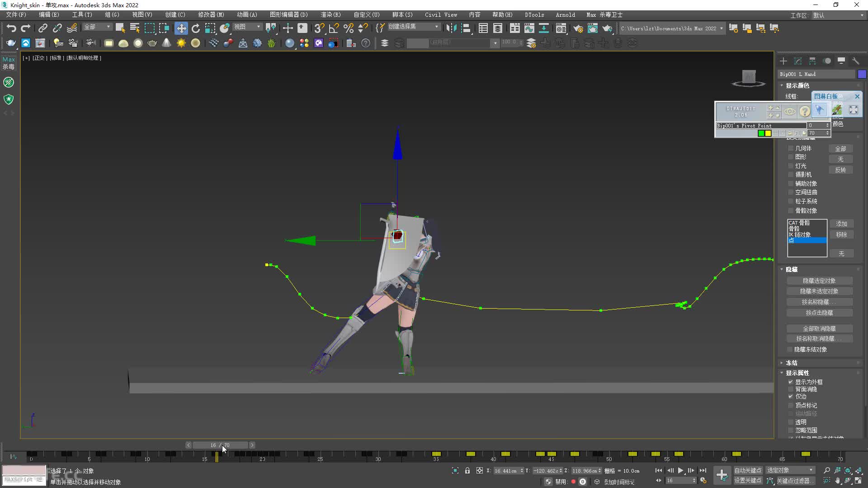868x488 pixels.
Task: Check the 骨骼对象 hide category
Action: click(x=791, y=211)
